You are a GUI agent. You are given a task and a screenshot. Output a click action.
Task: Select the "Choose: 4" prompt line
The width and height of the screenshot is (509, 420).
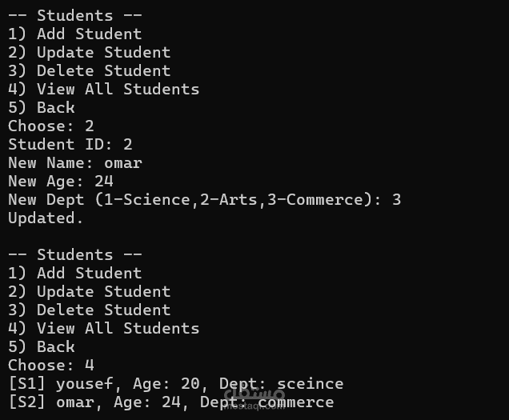tap(51, 365)
